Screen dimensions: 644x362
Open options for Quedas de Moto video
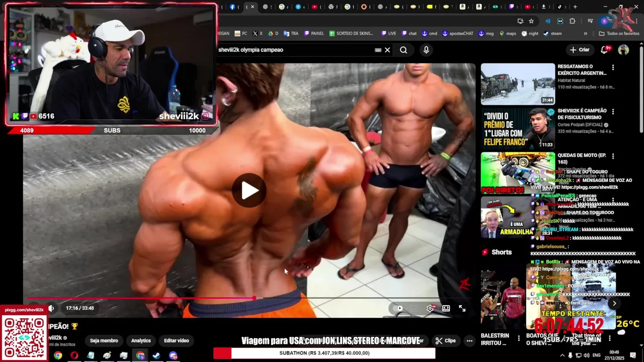pyautogui.click(x=613, y=156)
